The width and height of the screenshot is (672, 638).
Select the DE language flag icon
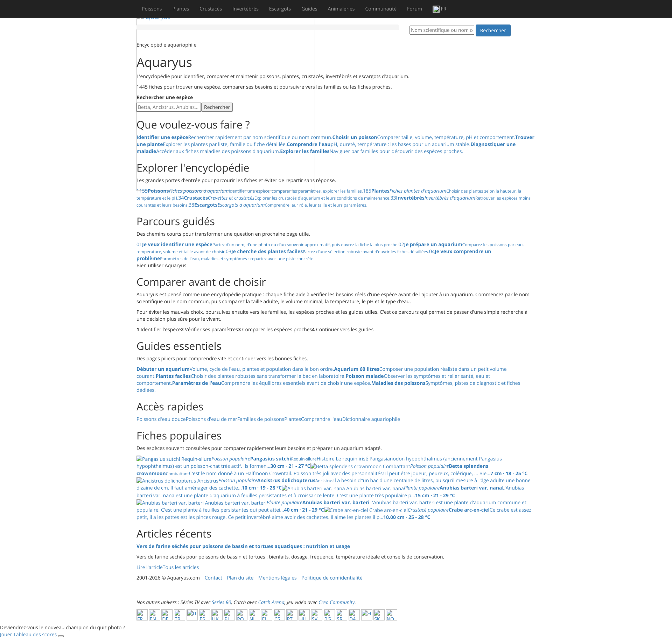[167, 615]
